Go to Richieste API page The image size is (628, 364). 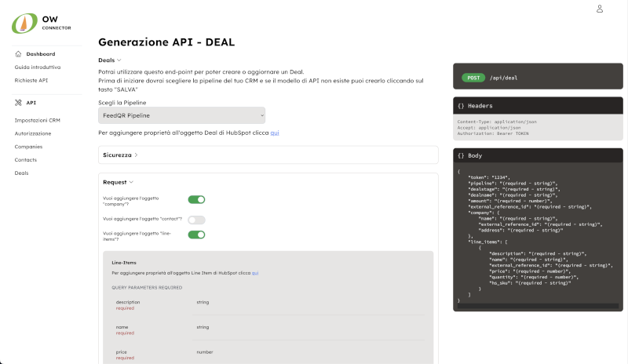31,80
